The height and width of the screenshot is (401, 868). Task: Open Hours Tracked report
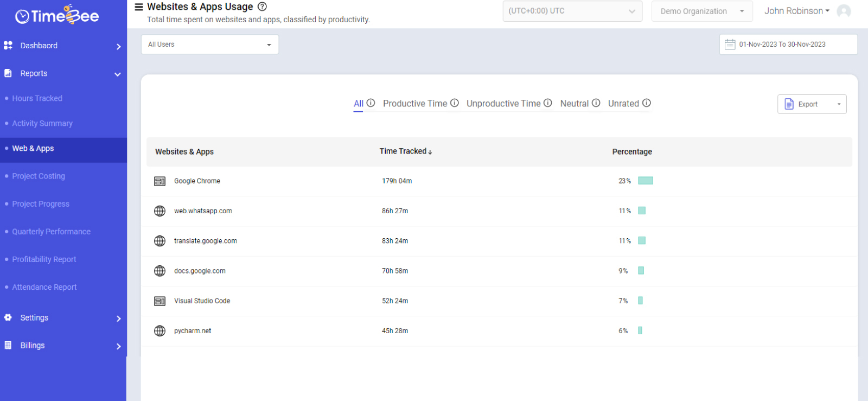pyautogui.click(x=37, y=98)
